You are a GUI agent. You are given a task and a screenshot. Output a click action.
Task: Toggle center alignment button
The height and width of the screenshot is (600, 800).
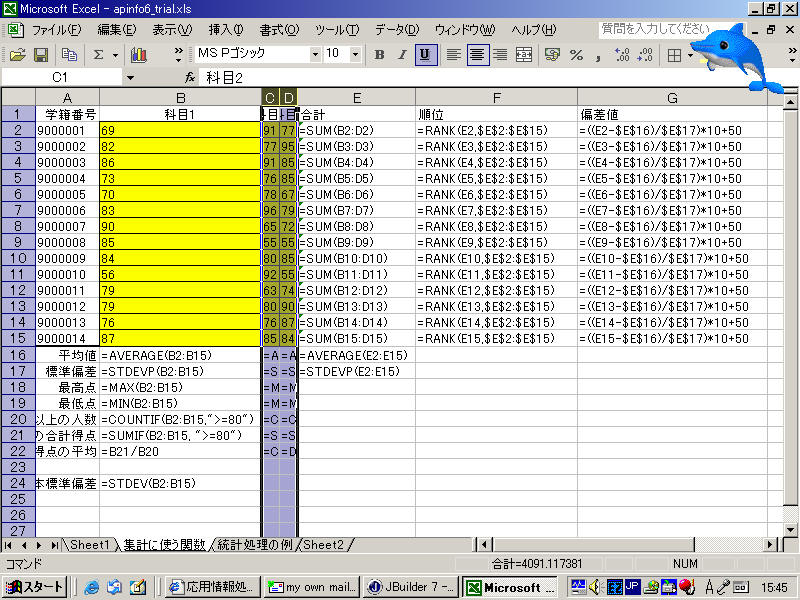[x=478, y=54]
